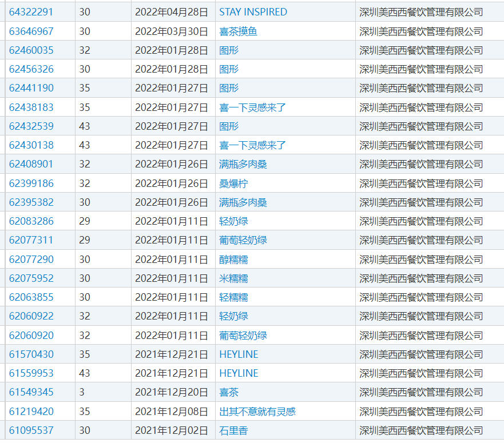Select date cell in row 62063855

[173, 297]
